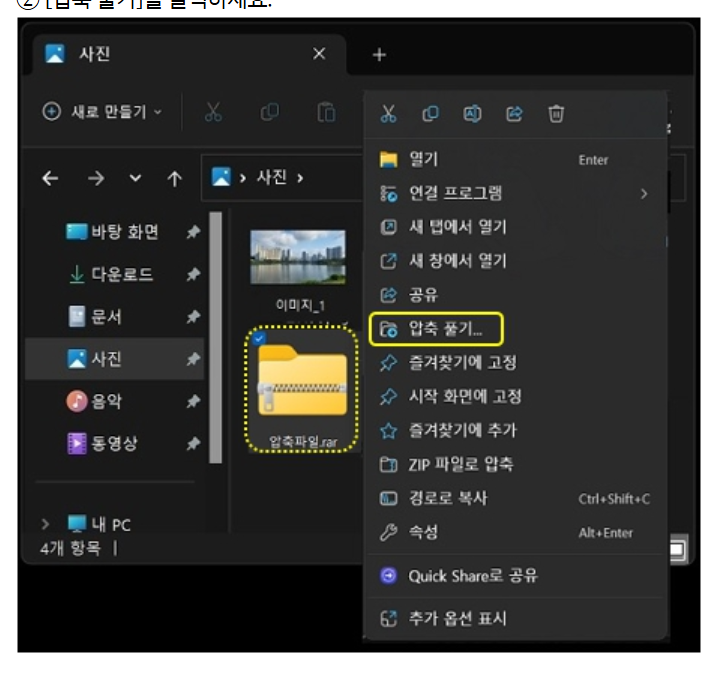Click the pin icon next to 바탕 화면
This screenshot has height=680, width=707.
click(x=193, y=232)
